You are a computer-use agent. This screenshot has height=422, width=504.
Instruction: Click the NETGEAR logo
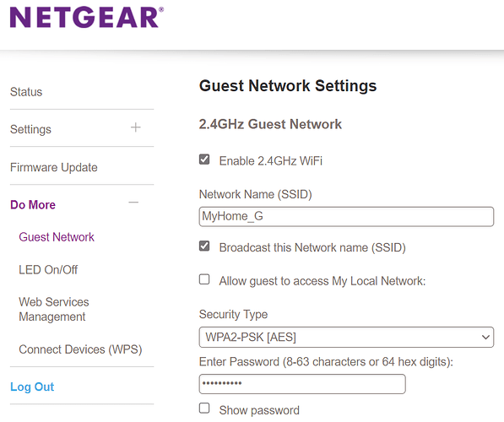click(87, 18)
